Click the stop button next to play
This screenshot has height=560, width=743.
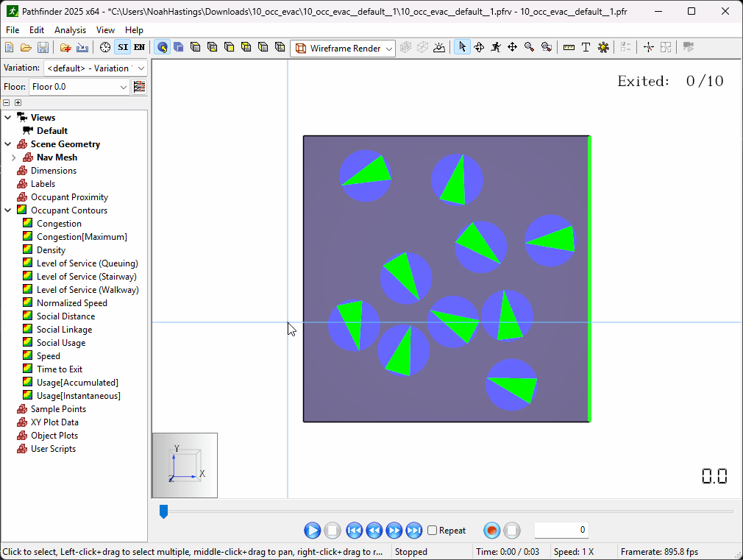click(x=333, y=530)
